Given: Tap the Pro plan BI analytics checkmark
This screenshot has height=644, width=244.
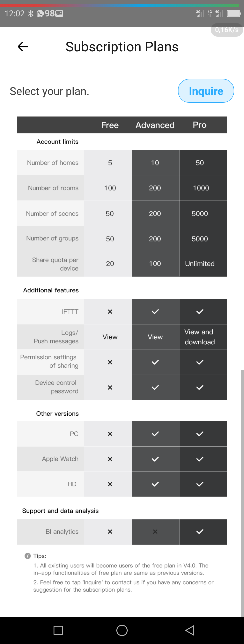Looking at the screenshot, I should click(x=200, y=531).
